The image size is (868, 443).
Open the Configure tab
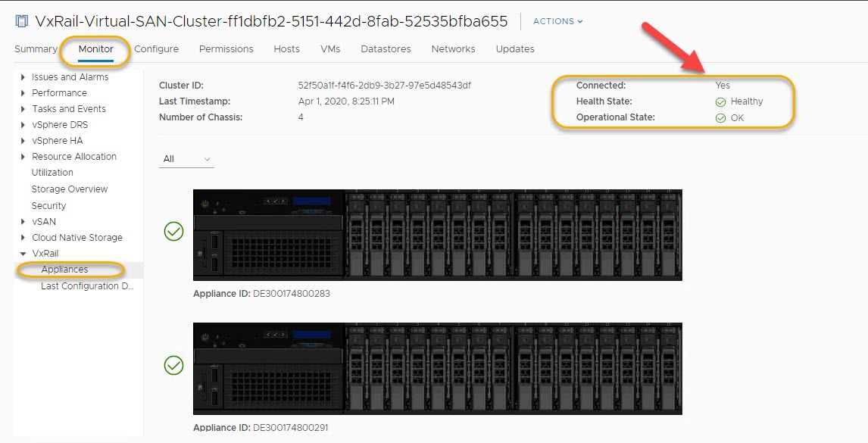(x=156, y=48)
